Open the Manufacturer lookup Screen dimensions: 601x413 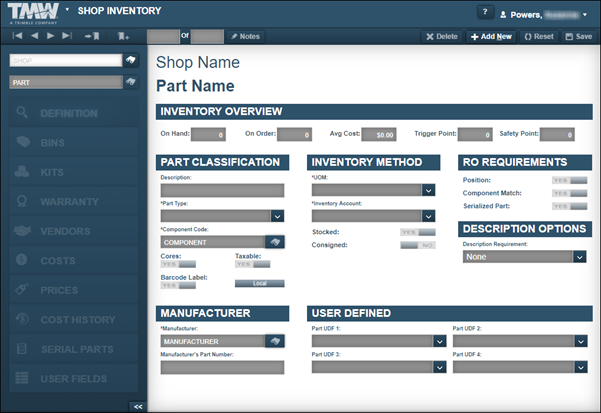pyautogui.click(x=275, y=341)
